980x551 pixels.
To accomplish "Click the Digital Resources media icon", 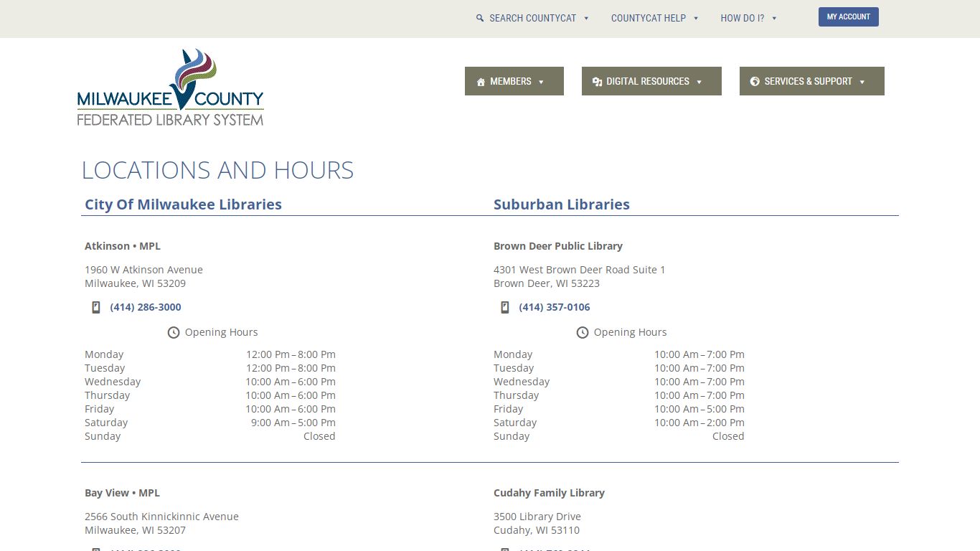I will click(x=597, y=82).
